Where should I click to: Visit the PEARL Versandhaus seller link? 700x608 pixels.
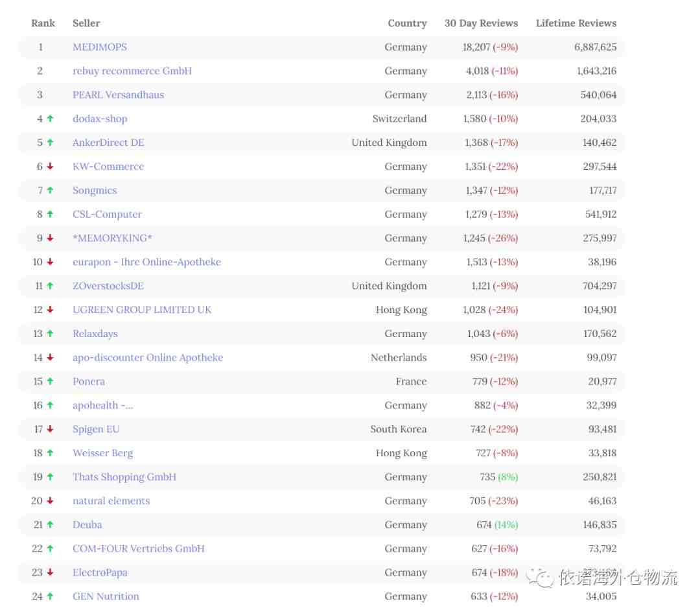click(x=119, y=95)
